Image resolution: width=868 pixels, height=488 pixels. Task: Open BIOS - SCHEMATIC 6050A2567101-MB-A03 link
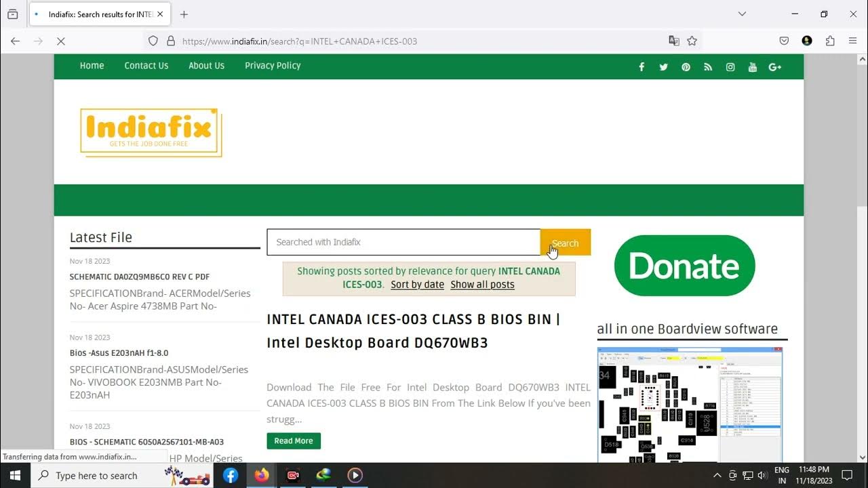pyautogui.click(x=146, y=442)
